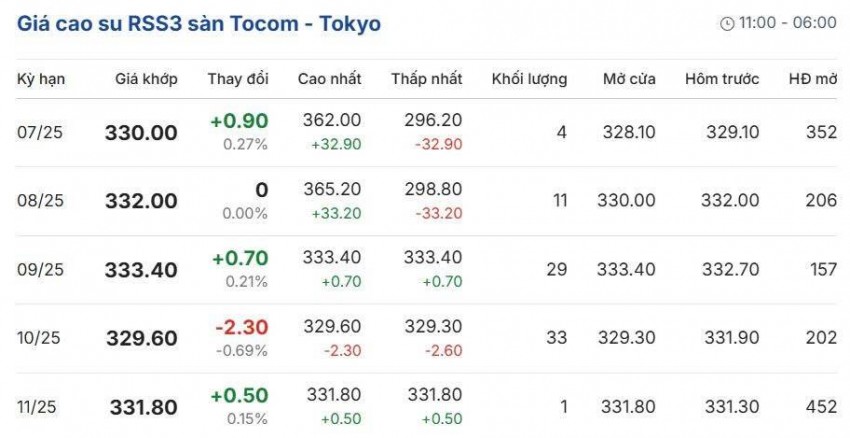Open the 09/25 contract term
Image resolution: width=850 pixels, height=438 pixels.
click(x=40, y=270)
